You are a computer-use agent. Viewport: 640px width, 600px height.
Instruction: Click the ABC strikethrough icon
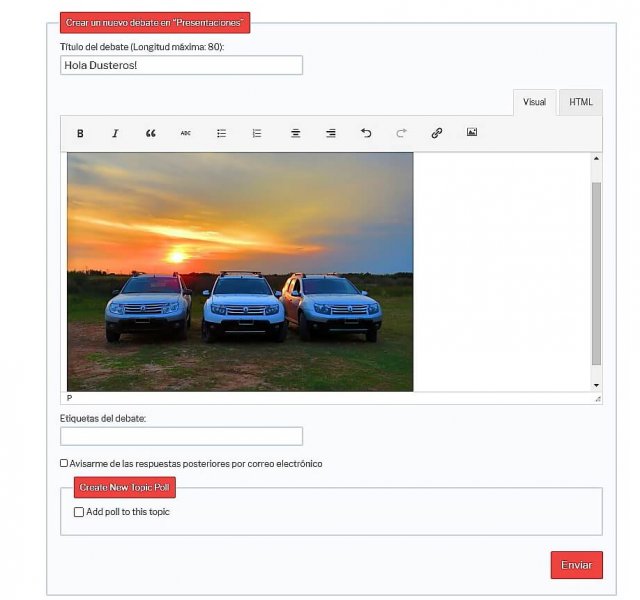pyautogui.click(x=186, y=133)
